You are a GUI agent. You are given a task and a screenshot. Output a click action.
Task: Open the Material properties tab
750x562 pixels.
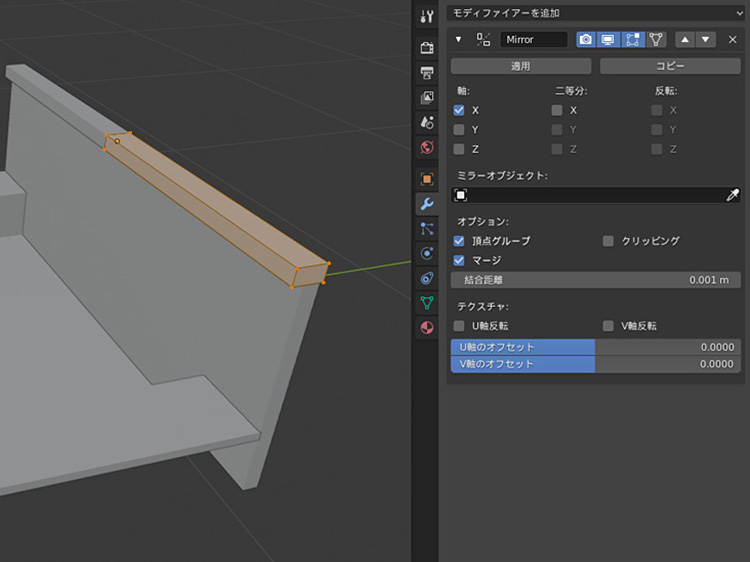(x=427, y=327)
